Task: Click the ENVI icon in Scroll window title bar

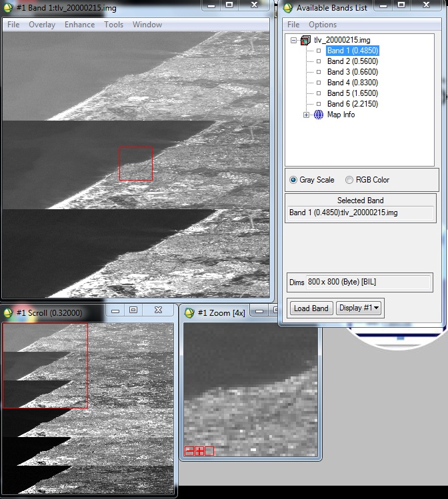Action: [8, 313]
